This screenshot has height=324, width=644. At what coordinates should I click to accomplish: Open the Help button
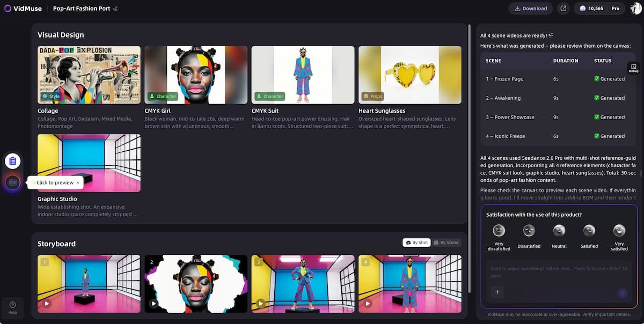click(13, 307)
